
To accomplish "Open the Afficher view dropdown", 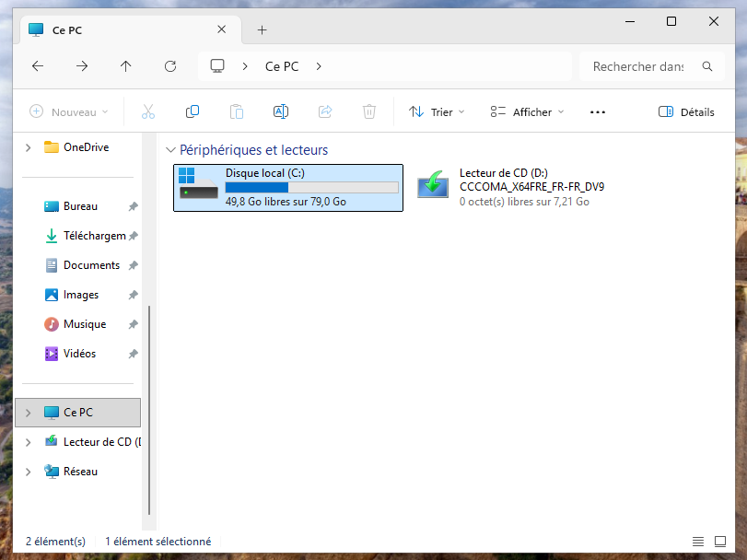I will (x=527, y=111).
